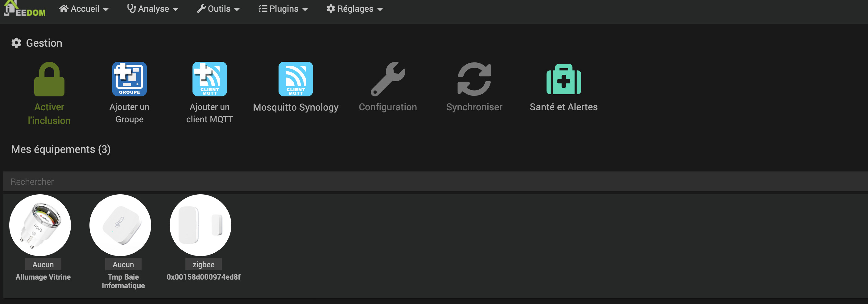
Task: Open the Analyse dropdown menu
Action: (x=153, y=9)
